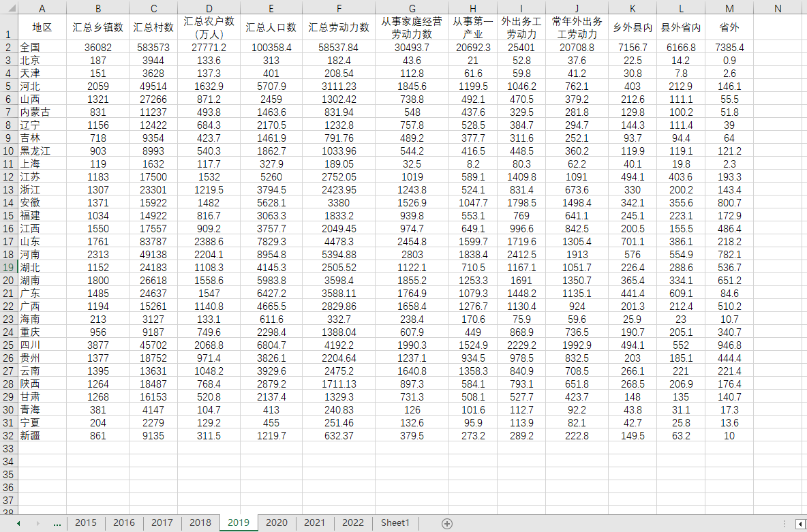Switch to the 2015 sheet tab
Image resolution: width=807 pixels, height=532 pixels.
85,522
